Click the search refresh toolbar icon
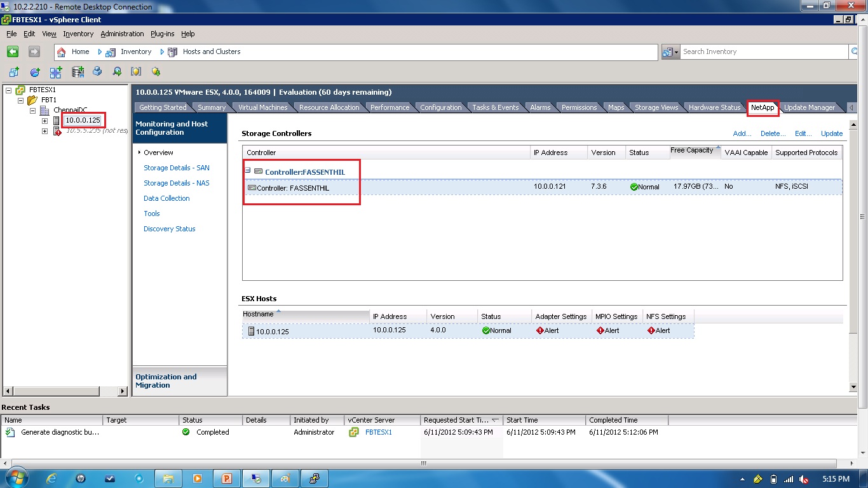 (x=117, y=72)
